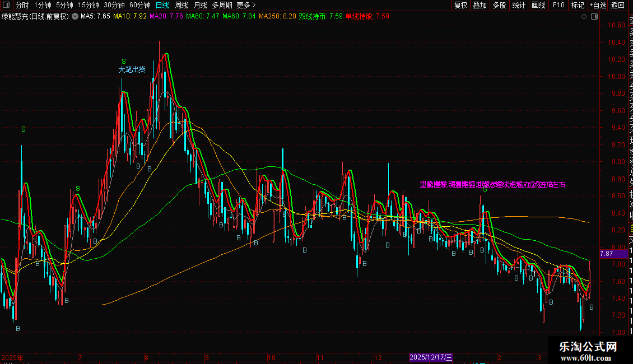Switch to 月线 monthly chart
This screenshot has width=633, height=364.
(200, 5)
